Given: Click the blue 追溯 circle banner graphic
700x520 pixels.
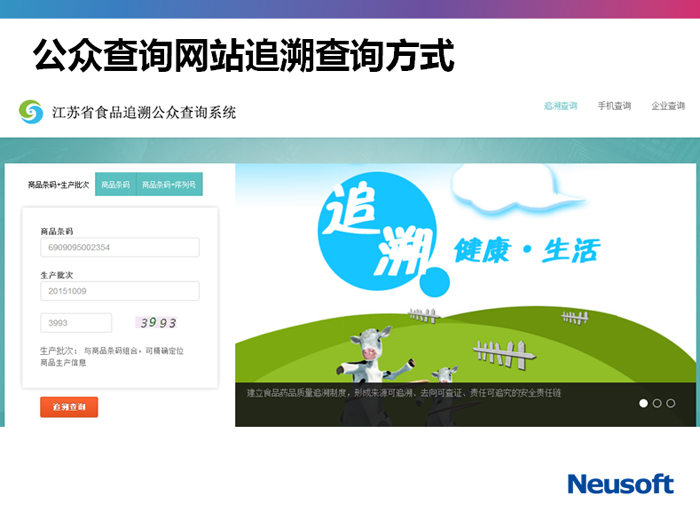Looking at the screenshot, I should coord(379,231).
